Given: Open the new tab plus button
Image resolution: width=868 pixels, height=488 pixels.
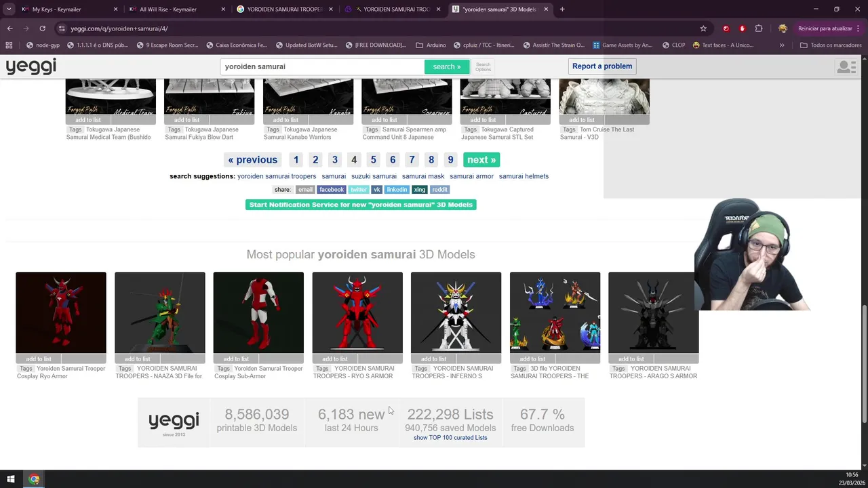Looking at the screenshot, I should (x=562, y=9).
